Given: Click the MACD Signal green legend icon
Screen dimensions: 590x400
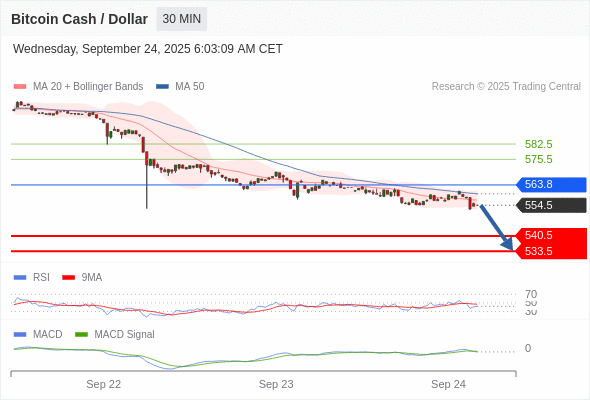Looking at the screenshot, I should click(81, 335).
